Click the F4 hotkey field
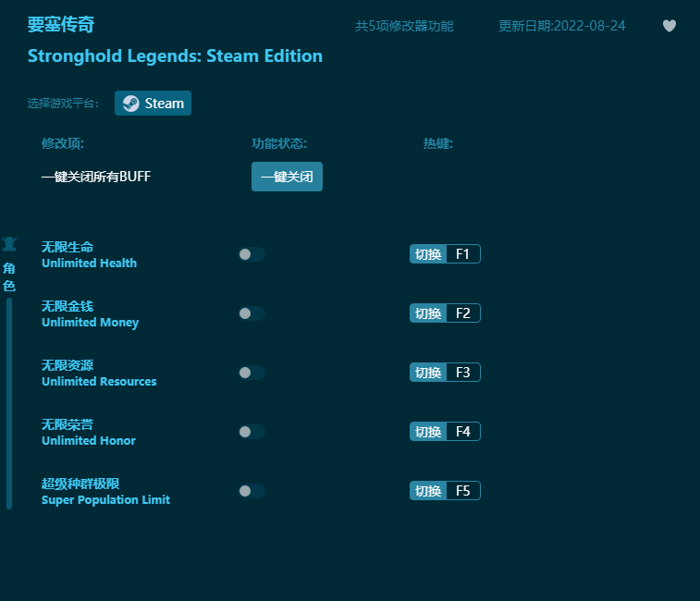The height and width of the screenshot is (601, 700). [463, 431]
